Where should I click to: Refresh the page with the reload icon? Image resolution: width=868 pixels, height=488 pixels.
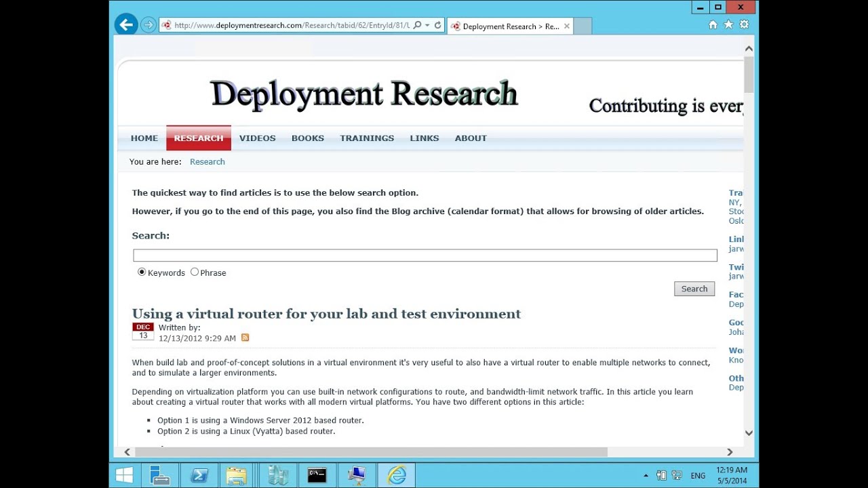coord(437,26)
